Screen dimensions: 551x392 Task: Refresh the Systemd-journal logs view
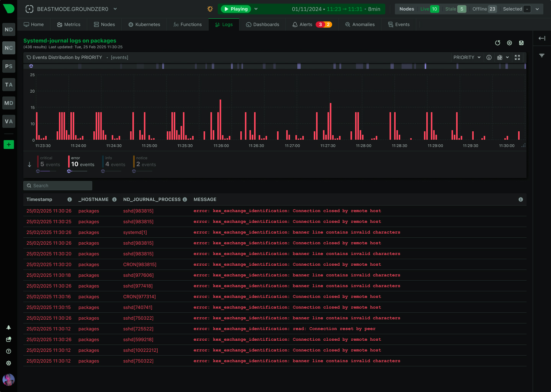[x=497, y=43]
